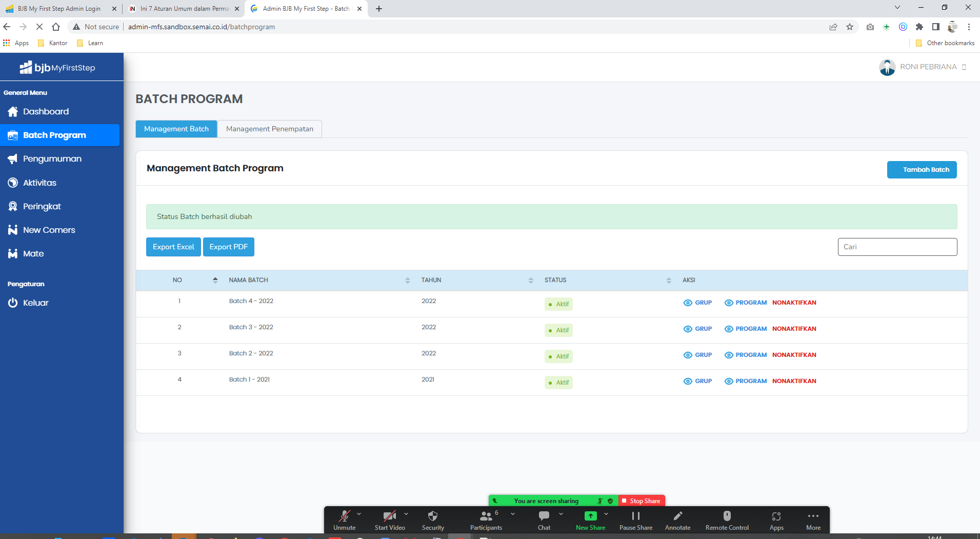Click the bjb MyFirstStep logo
Screen dimensions: 980x539
(57, 68)
